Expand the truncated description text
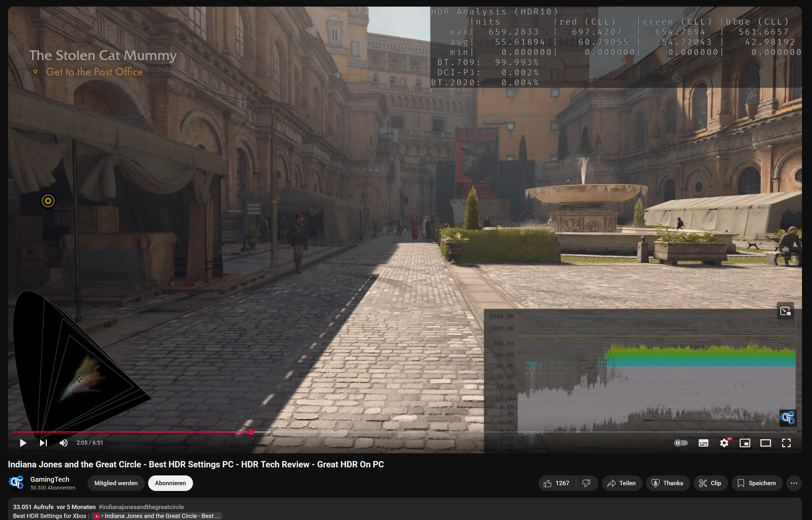 (x=216, y=516)
